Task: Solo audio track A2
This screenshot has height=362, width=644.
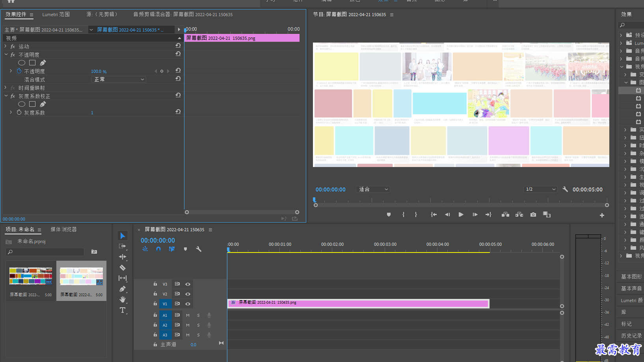Action: 198,325
